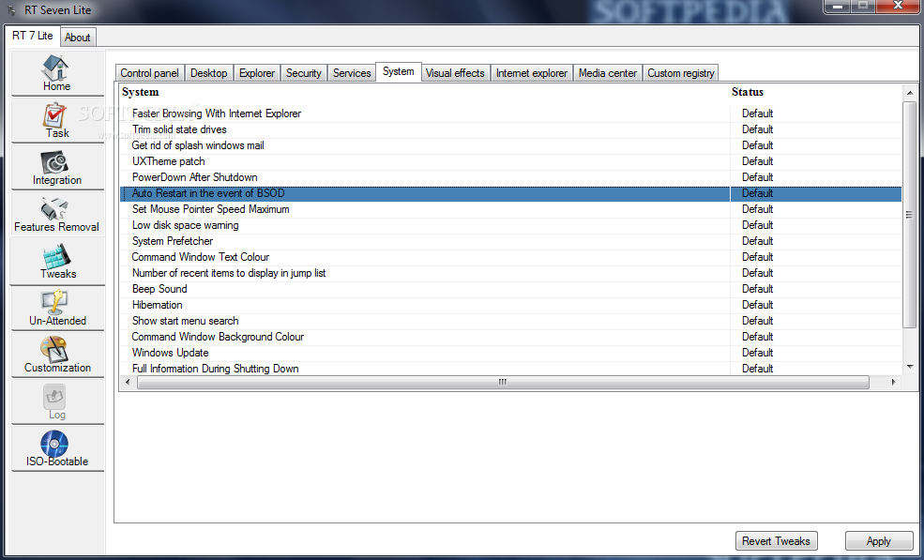
Task: Close the RT Seven Lite window
Action: pos(898,6)
